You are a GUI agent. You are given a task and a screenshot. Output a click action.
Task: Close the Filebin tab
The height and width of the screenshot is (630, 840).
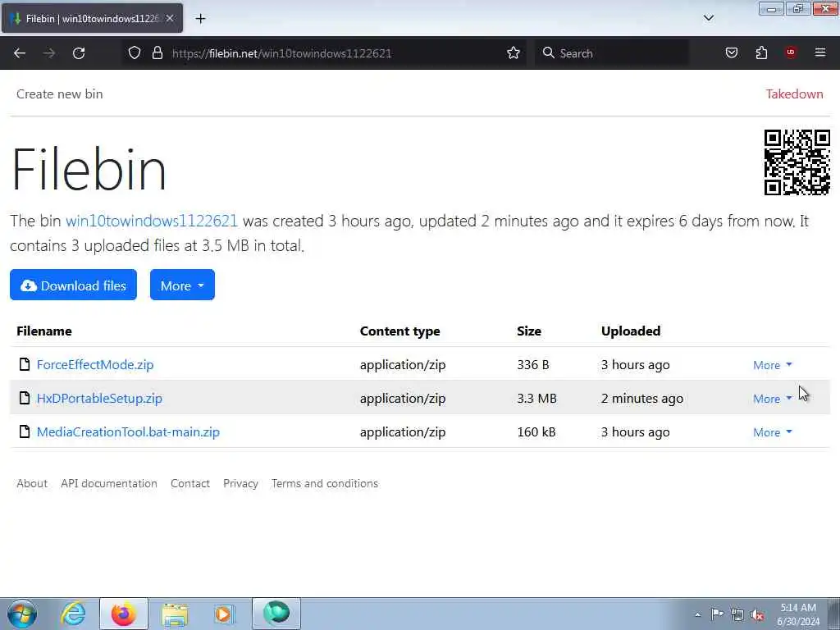[x=170, y=18]
